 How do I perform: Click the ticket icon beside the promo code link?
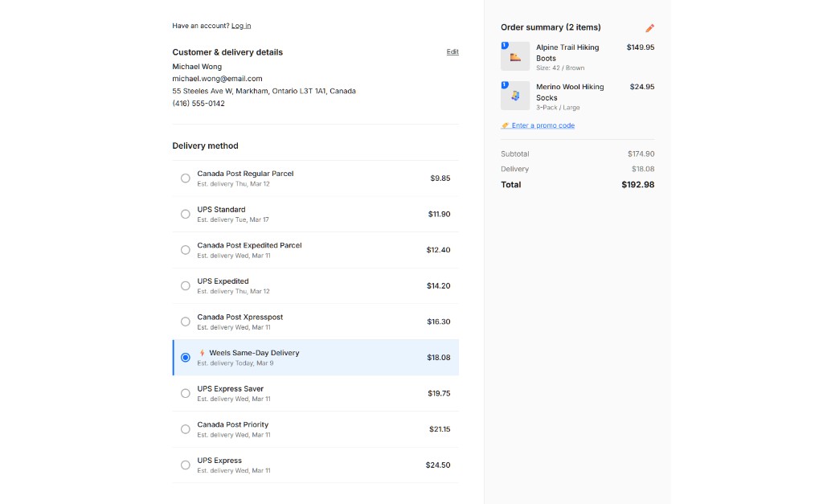point(506,125)
